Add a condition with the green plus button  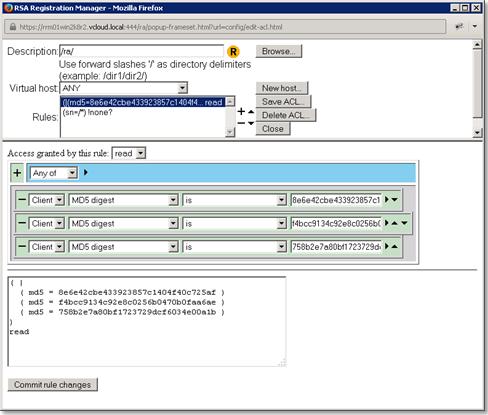tap(17, 173)
